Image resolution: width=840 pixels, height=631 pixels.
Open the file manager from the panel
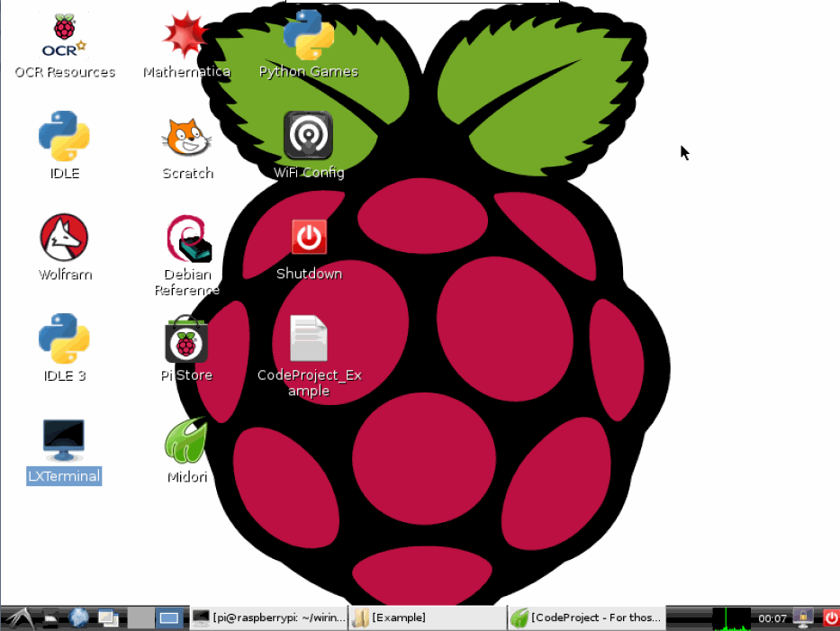[x=51, y=618]
